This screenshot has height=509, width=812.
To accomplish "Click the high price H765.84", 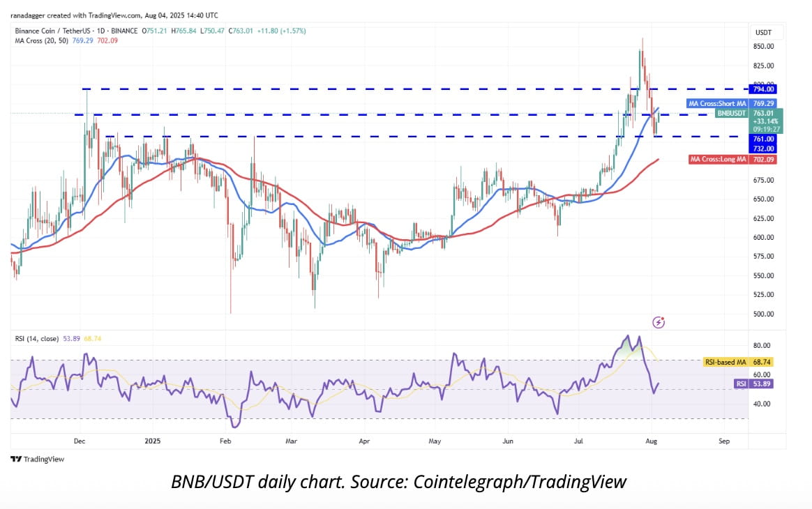I will click(x=183, y=31).
